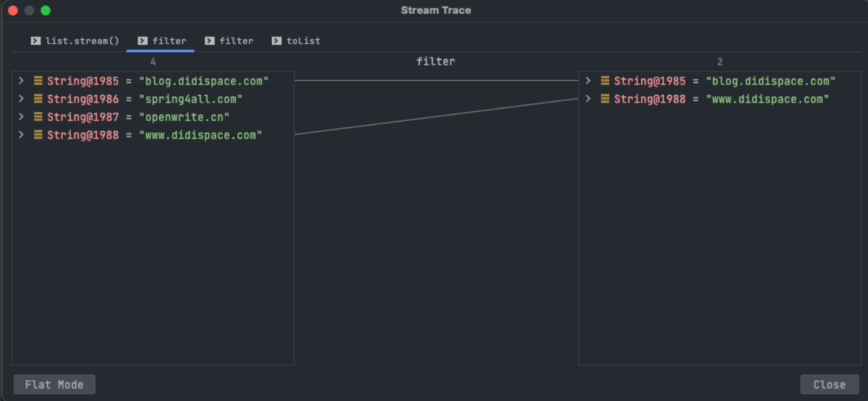Expand String@1985 in left panel

(21, 81)
